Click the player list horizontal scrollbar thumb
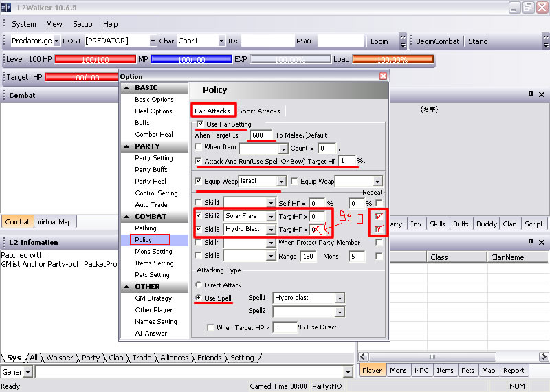The height and width of the screenshot is (392, 550). [432, 357]
